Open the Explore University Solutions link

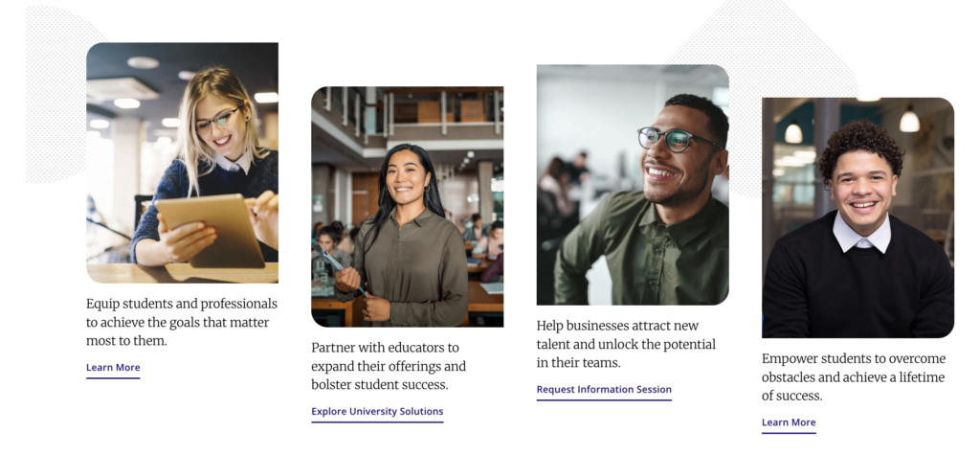click(x=377, y=412)
